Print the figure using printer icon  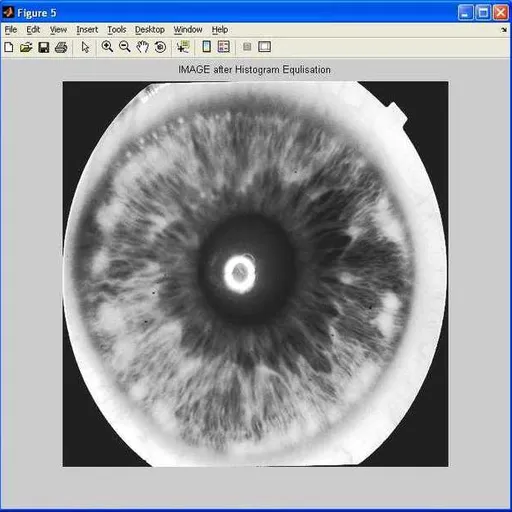[x=61, y=47]
